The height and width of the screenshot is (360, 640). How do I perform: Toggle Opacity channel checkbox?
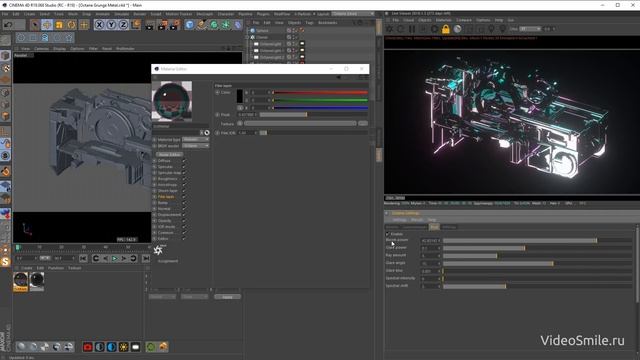tap(184, 221)
